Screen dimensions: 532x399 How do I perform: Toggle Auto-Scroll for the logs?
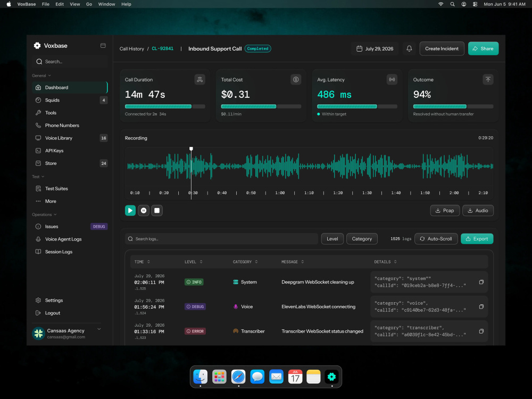(436, 239)
